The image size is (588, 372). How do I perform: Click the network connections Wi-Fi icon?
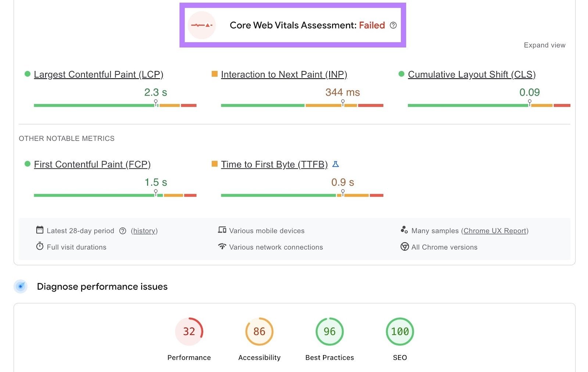[222, 247]
